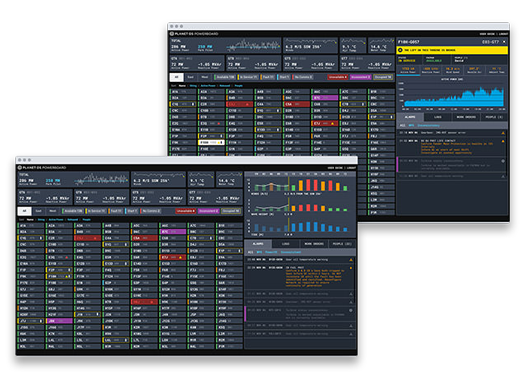The width and height of the screenshot is (525, 382).
Task: Select the All filter button in front window
Action: pos(24,211)
